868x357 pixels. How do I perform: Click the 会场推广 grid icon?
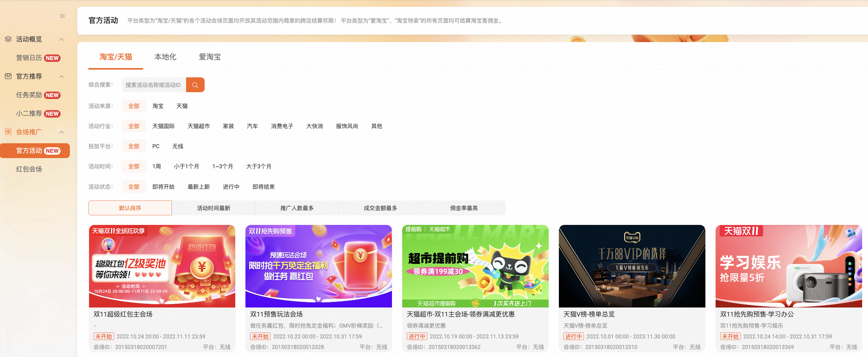[8, 132]
